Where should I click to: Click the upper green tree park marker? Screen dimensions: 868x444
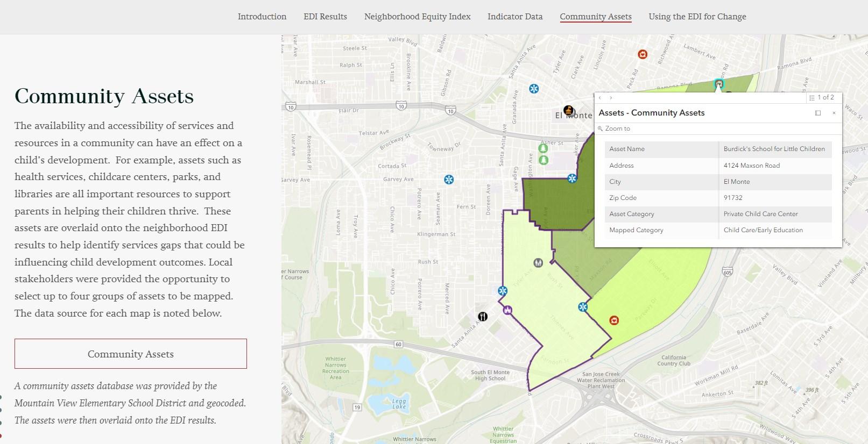click(544, 148)
